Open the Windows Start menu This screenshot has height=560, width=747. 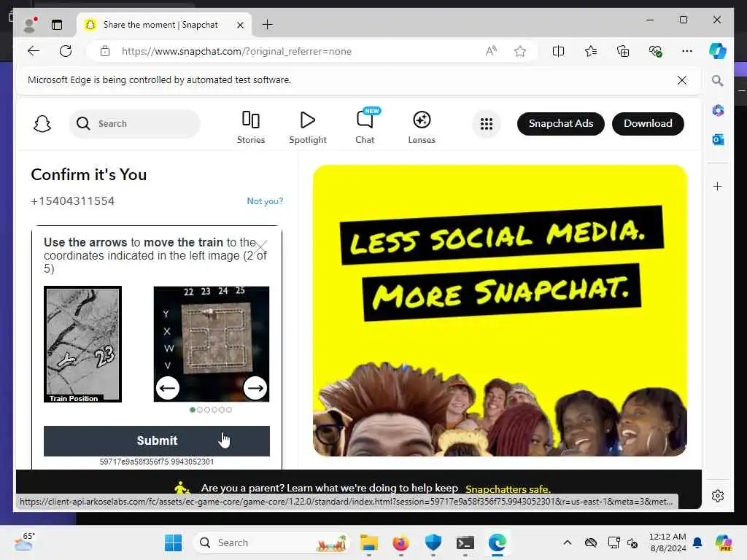pyautogui.click(x=173, y=542)
